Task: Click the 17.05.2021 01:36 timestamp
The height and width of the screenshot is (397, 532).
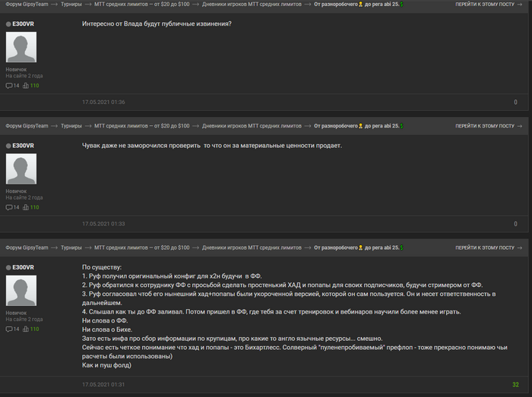Action: (x=103, y=102)
